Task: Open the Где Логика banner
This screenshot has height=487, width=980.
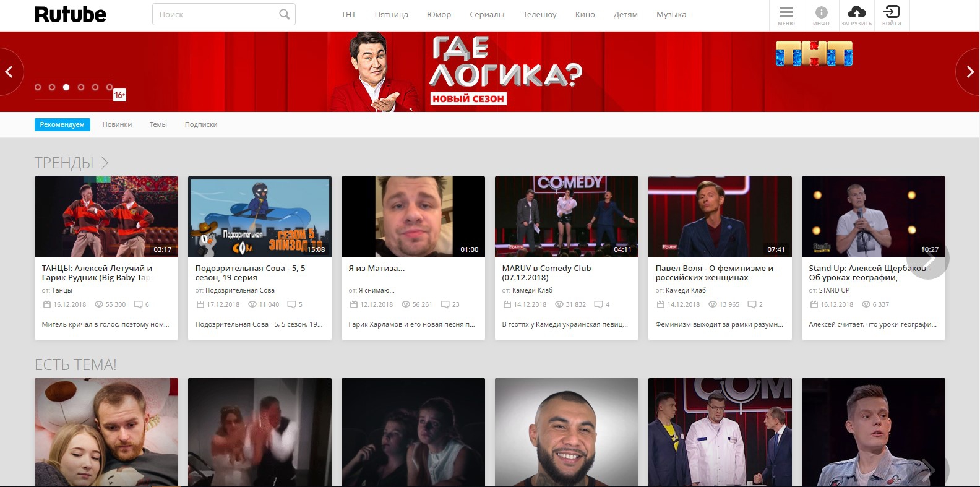Action: coord(490,72)
